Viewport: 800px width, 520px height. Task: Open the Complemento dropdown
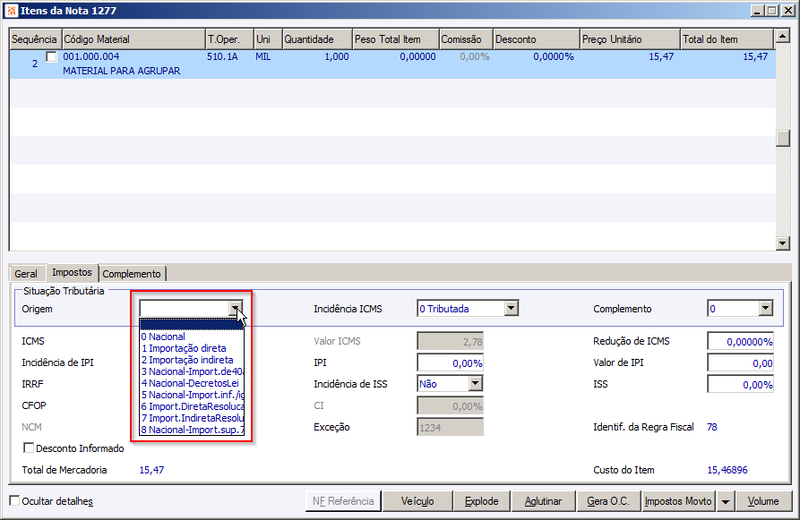pyautogui.click(x=765, y=308)
